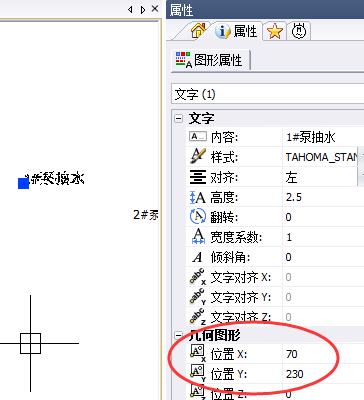The height and width of the screenshot is (400, 364).
Task: Open the home tab house icon
Action: (198, 31)
